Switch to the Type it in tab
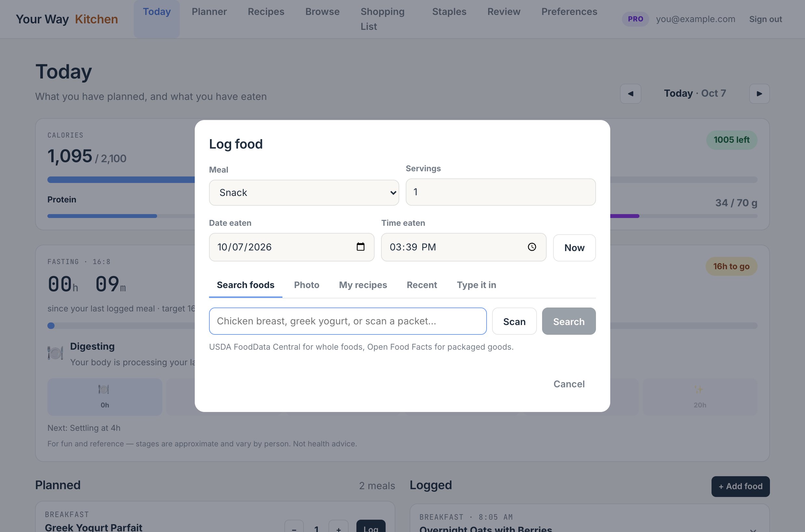This screenshot has width=805, height=532. [476, 285]
